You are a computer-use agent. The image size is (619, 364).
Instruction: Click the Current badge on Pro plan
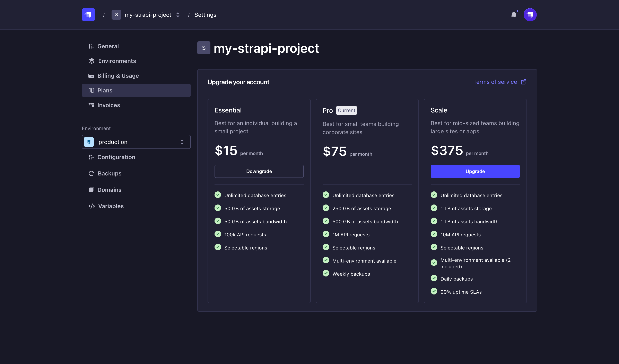tap(346, 110)
